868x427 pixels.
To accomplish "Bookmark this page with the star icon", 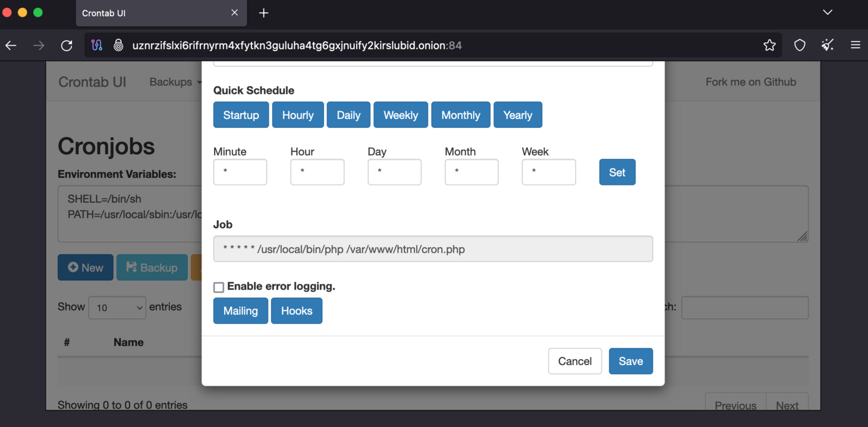I will tap(769, 45).
